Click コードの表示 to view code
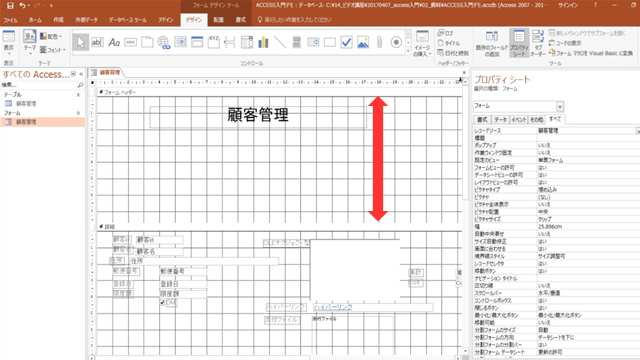This screenshot has width=640, height=360. [x=565, y=43]
